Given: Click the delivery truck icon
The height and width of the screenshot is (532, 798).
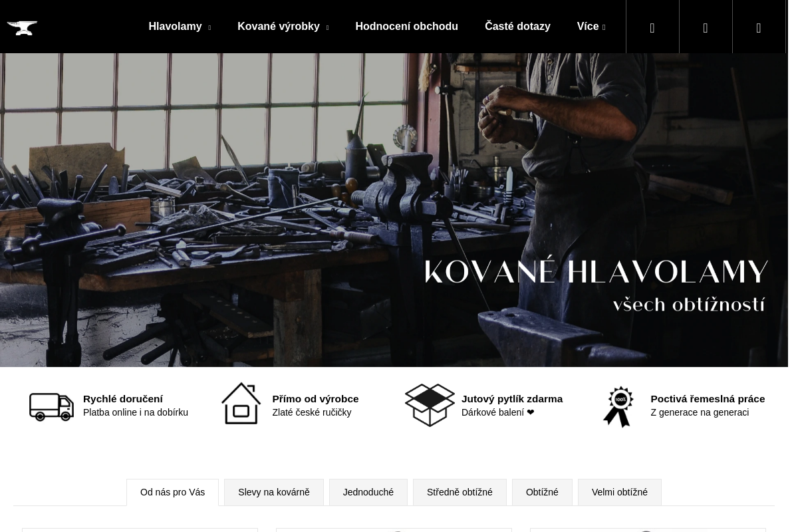Looking at the screenshot, I should point(51,406).
